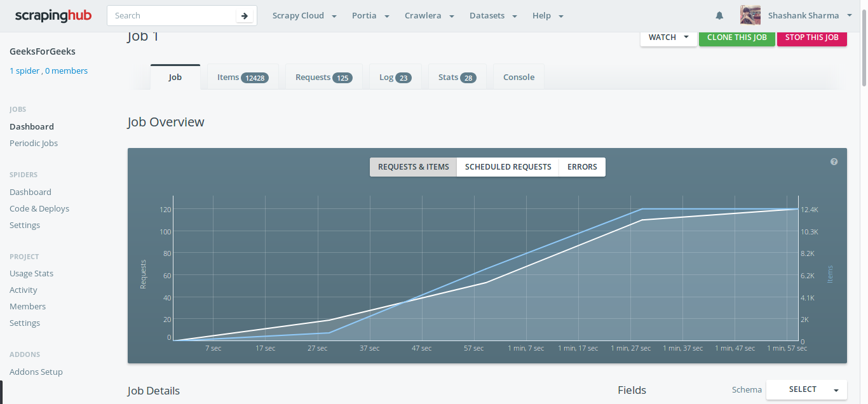Expand the Datasets menu

point(493,16)
